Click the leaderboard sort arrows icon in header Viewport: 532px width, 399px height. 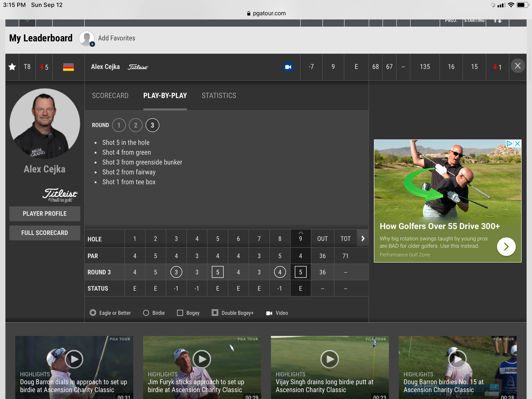point(498,21)
